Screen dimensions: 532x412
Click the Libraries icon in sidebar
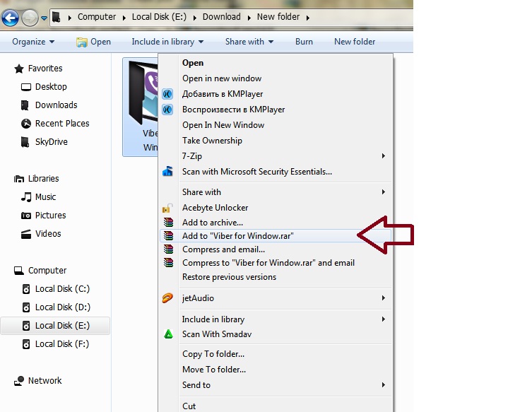click(x=19, y=179)
